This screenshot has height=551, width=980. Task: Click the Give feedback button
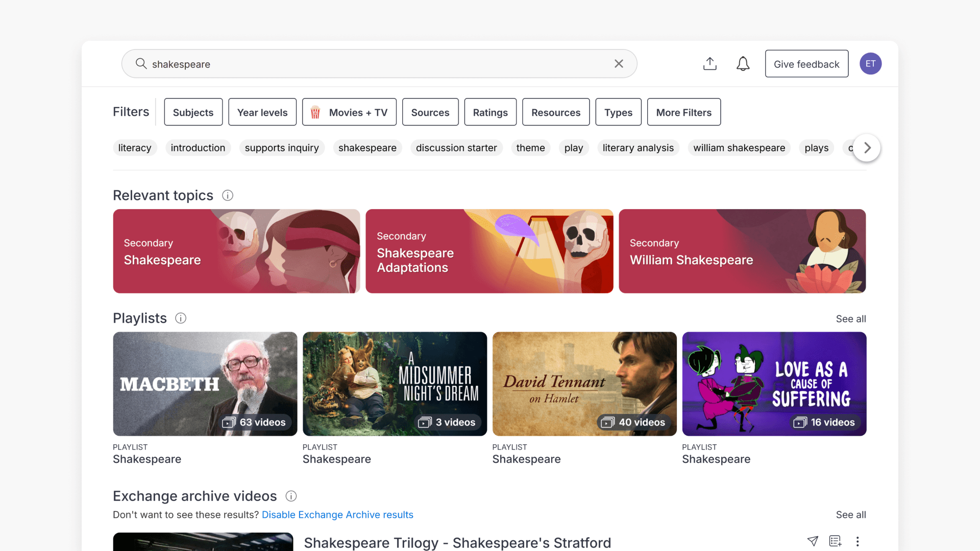click(x=806, y=64)
